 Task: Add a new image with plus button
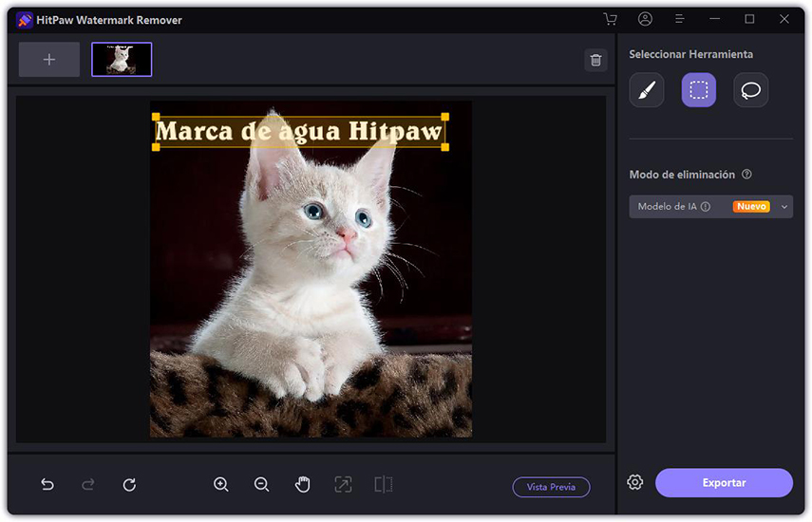pos(49,60)
